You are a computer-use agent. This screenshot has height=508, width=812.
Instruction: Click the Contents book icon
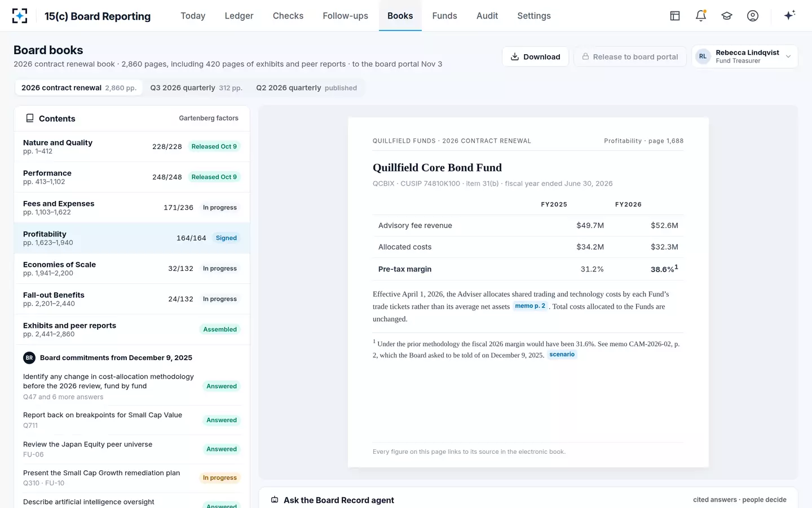tap(30, 119)
